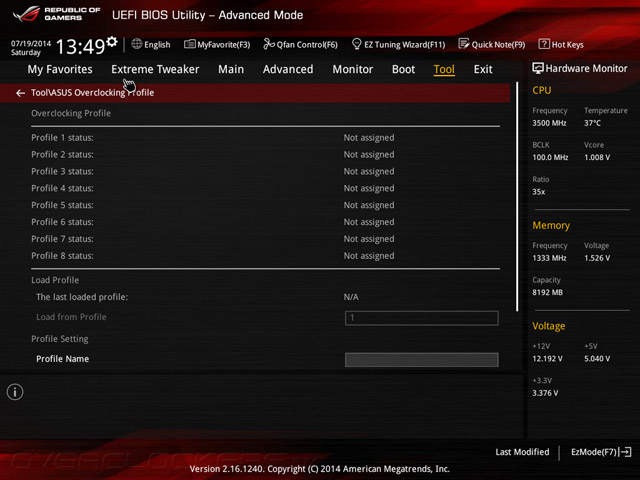
Task: Click the Profile Name label
Action: [x=62, y=359]
